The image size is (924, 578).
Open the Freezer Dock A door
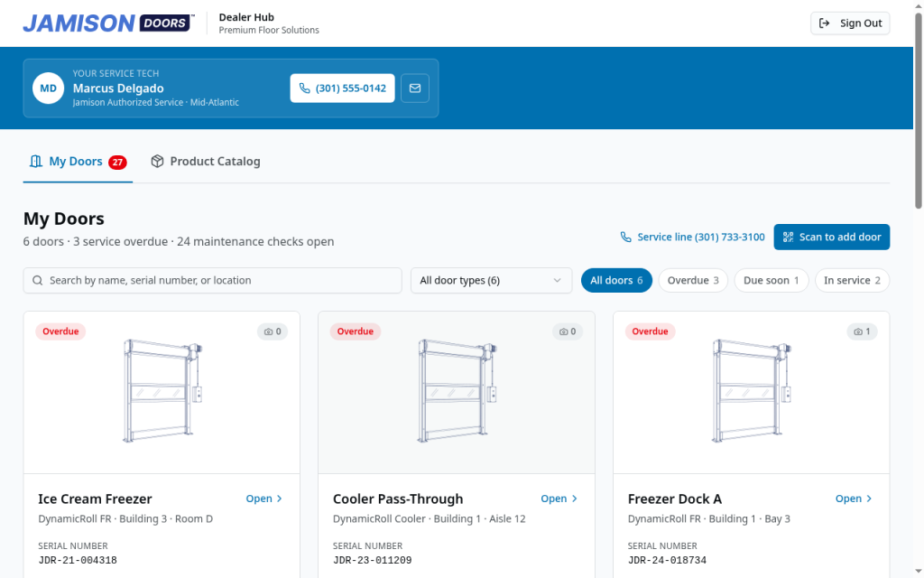pyautogui.click(x=854, y=499)
